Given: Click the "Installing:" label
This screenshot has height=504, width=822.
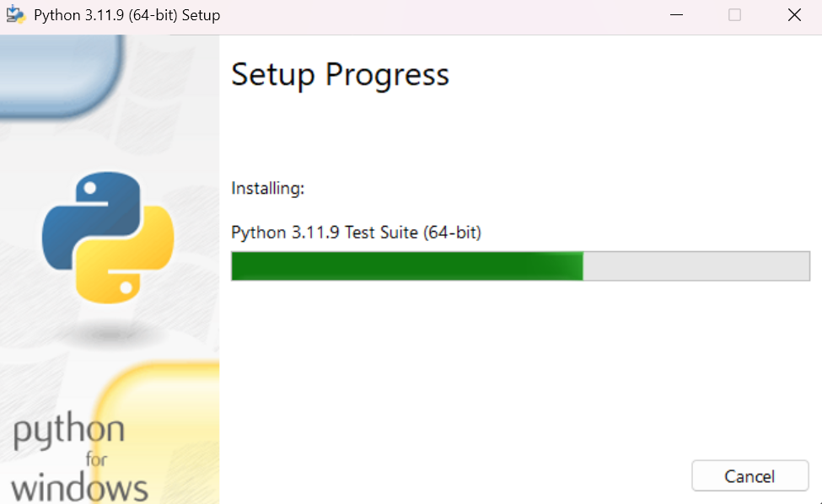Looking at the screenshot, I should click(267, 188).
